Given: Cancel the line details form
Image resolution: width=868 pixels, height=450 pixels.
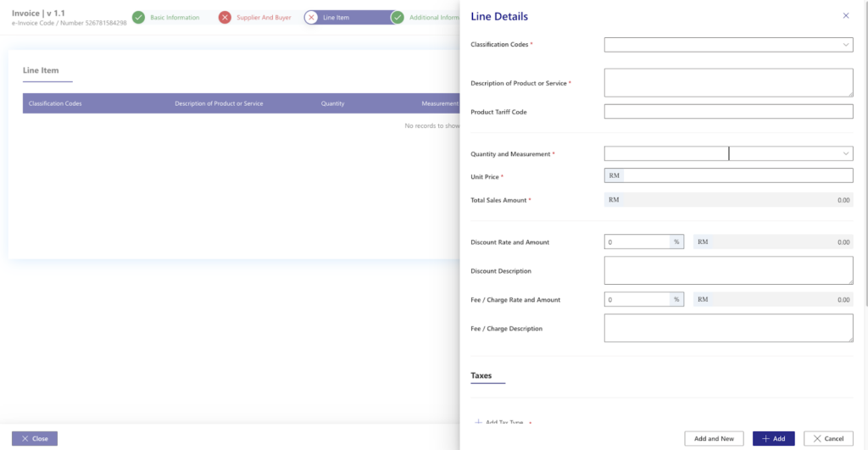Looking at the screenshot, I should pos(828,438).
